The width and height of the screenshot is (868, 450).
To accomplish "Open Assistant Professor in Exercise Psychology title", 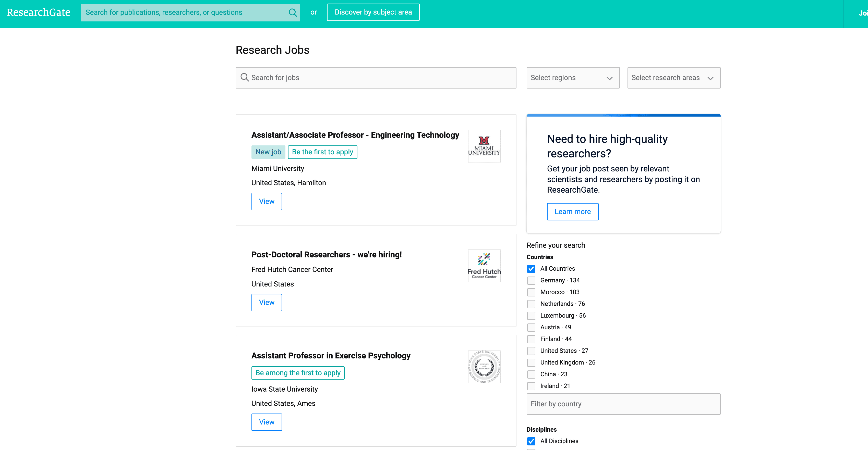I will pyautogui.click(x=331, y=356).
